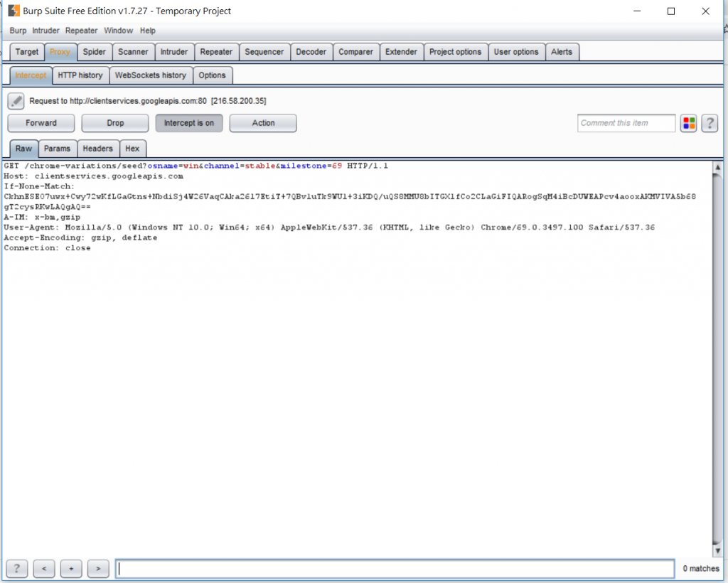
Task: Click the search help question mark button
Action: [x=17, y=568]
